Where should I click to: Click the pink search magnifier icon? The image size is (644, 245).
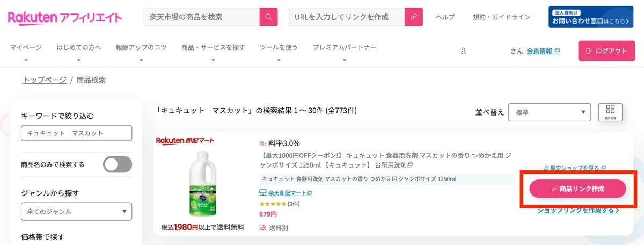(268, 17)
